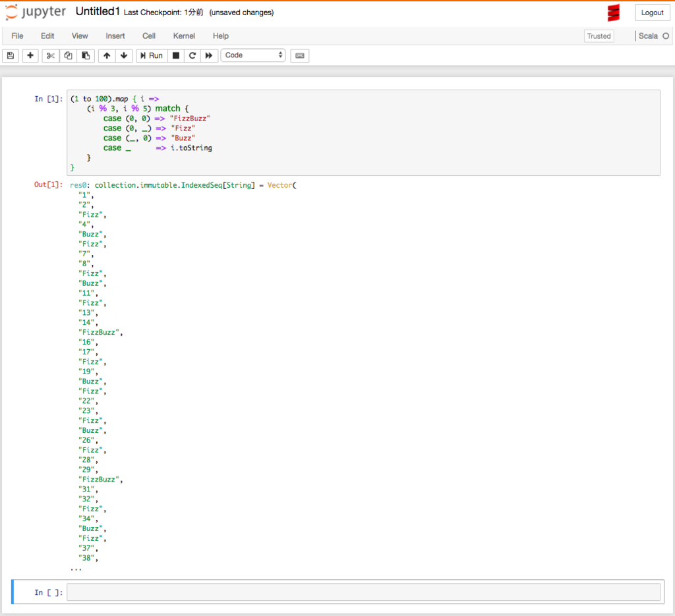Image resolution: width=675 pixels, height=616 pixels.
Task: Click the Run button
Action: [x=151, y=55]
